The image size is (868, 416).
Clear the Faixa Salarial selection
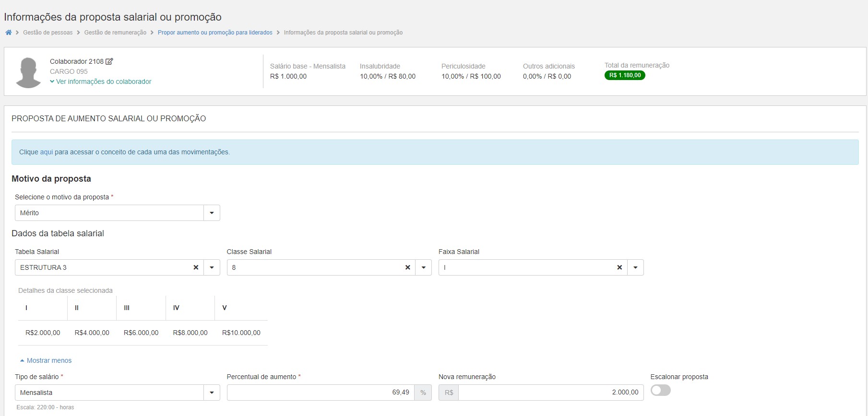coord(619,267)
